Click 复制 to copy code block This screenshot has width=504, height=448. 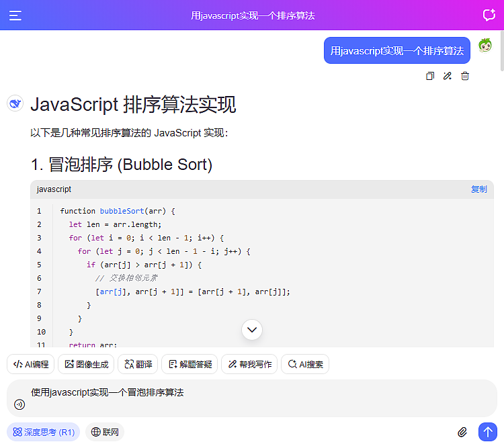pyautogui.click(x=478, y=189)
